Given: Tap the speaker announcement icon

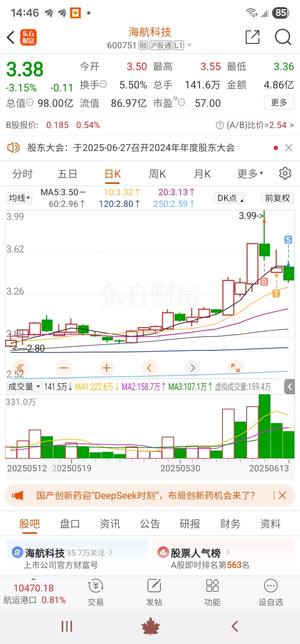Looking at the screenshot, I should point(13,147).
